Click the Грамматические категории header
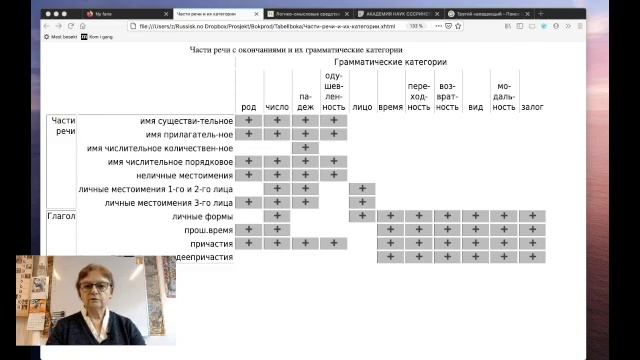Image resolution: width=640 pixels, height=360 pixels. 390,62
